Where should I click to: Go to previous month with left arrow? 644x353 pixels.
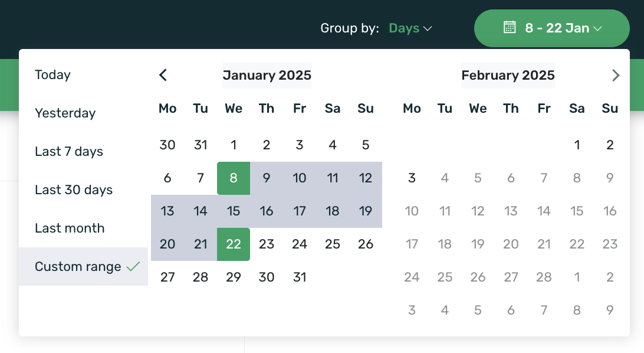[163, 75]
